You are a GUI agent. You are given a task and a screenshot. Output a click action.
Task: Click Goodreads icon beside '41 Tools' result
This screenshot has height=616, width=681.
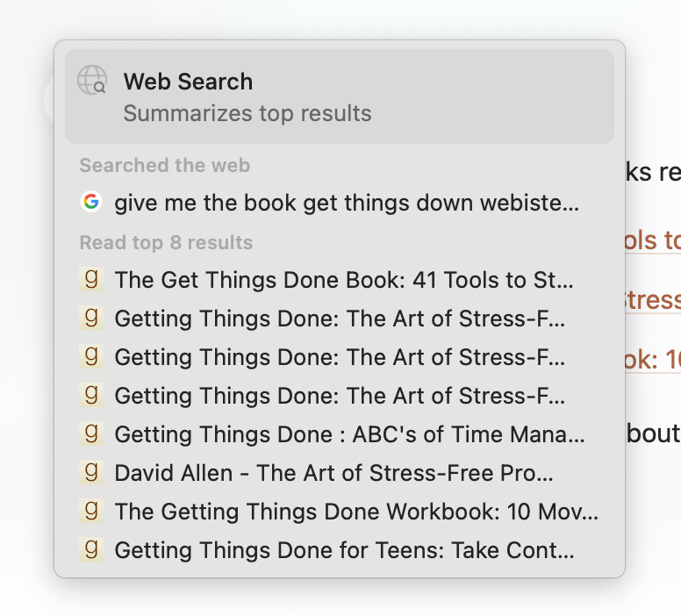pos(90,279)
